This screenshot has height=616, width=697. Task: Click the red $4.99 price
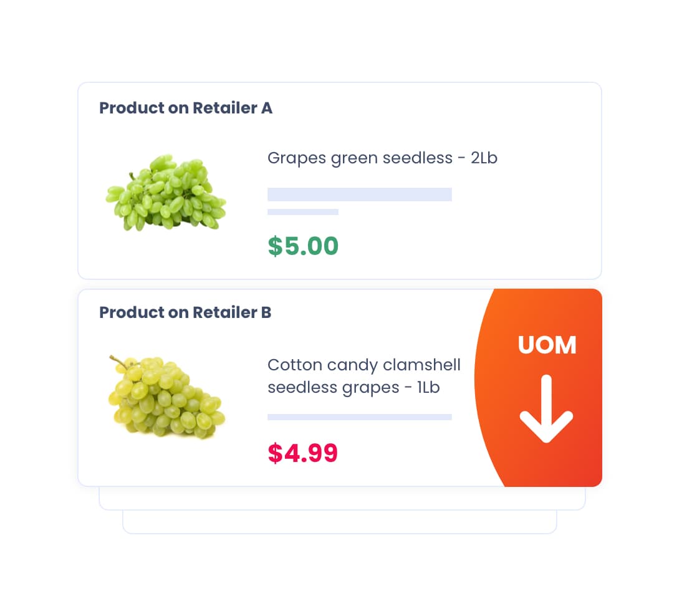(x=303, y=453)
